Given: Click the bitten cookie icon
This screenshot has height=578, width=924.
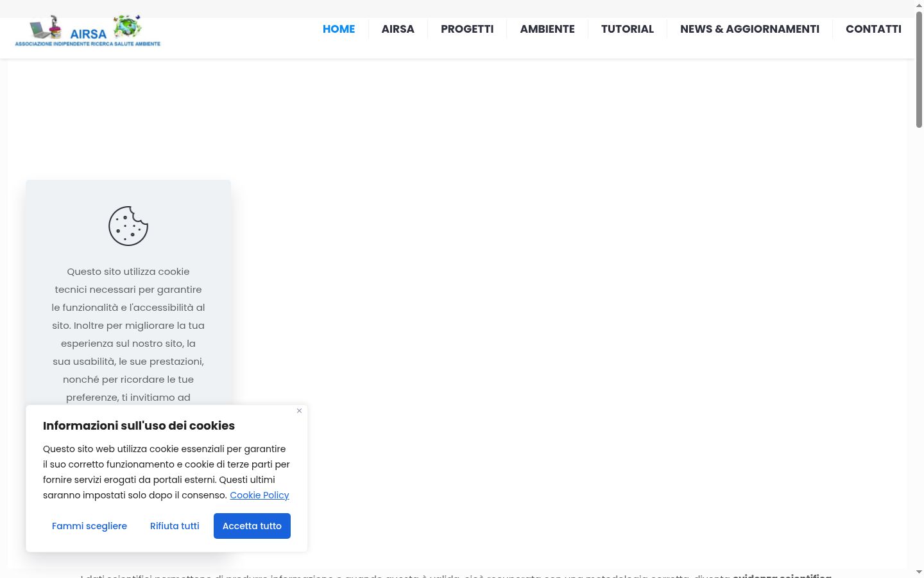Looking at the screenshot, I should coord(128,226).
